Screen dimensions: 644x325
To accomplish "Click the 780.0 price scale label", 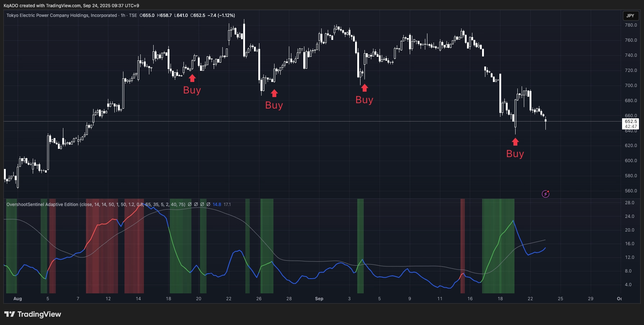I will pos(631,25).
